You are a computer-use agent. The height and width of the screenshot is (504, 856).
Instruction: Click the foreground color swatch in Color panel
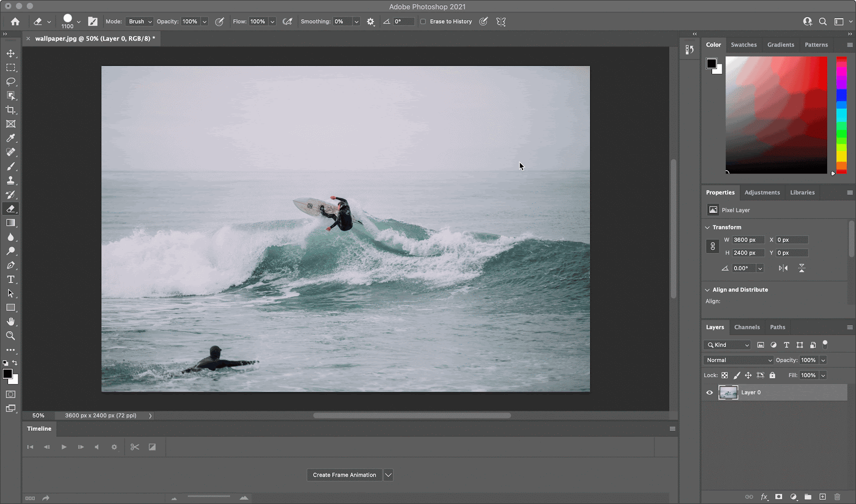[711, 64]
